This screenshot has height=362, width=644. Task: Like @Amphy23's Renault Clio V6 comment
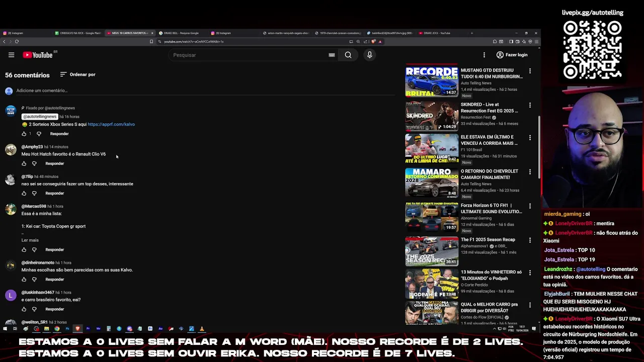tap(24, 163)
